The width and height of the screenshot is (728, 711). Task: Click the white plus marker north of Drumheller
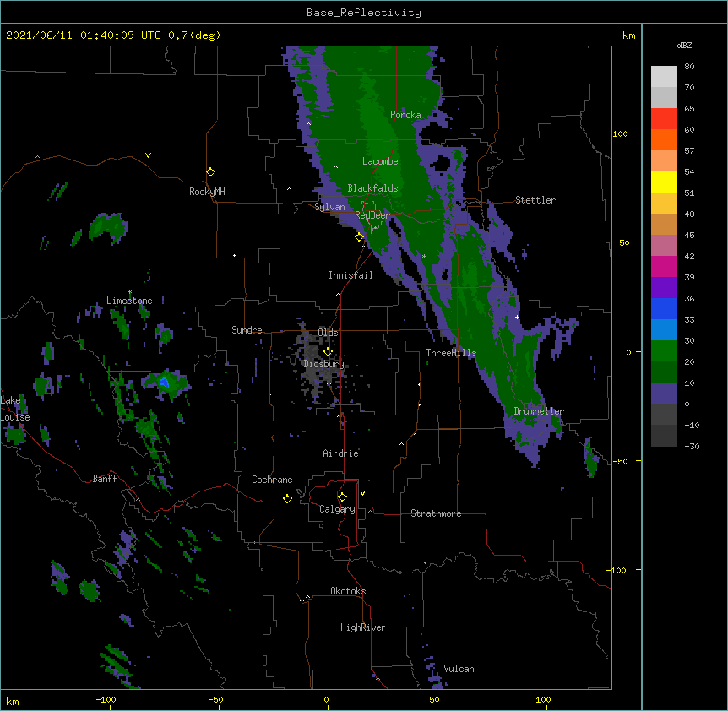click(517, 317)
